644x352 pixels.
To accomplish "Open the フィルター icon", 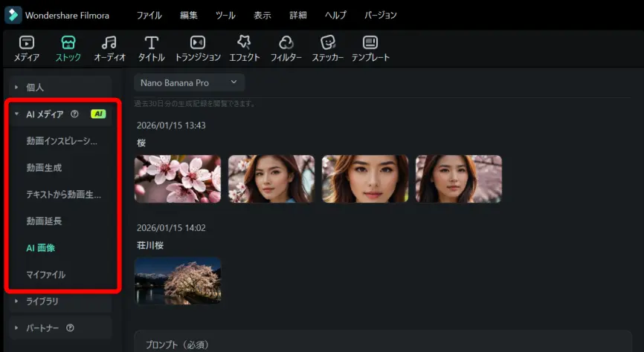I will click(286, 42).
